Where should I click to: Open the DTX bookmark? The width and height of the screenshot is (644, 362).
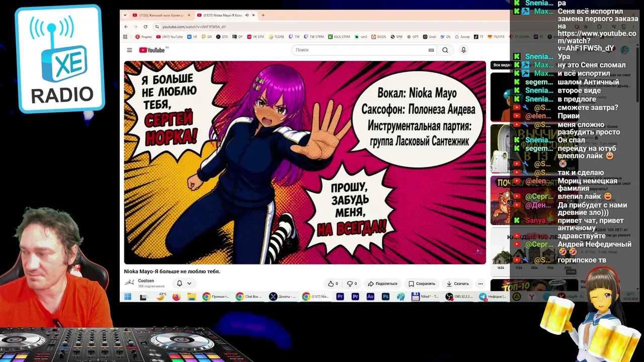click(222, 37)
